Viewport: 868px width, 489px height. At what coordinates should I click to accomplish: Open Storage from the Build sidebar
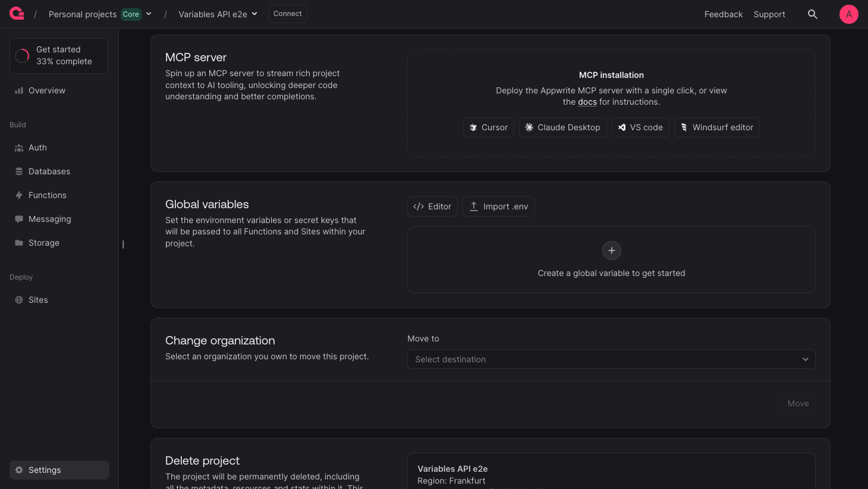tap(43, 243)
